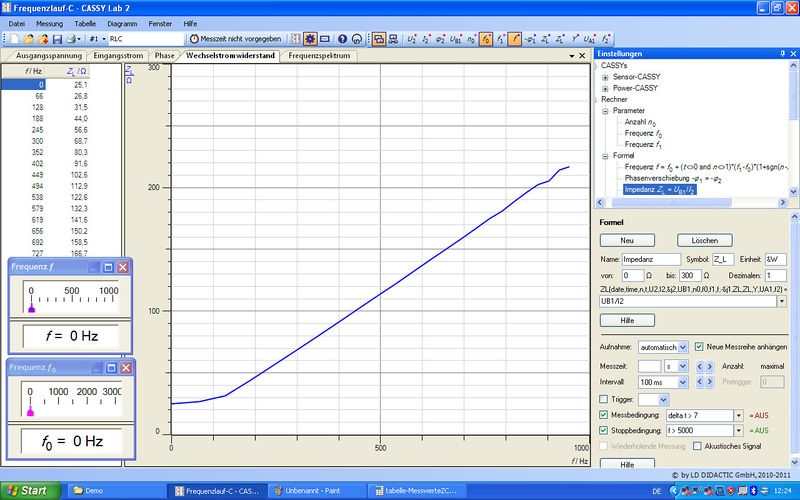Viewport: 800px width, 500px height.
Task: Click the settings gear icon in toolbar
Action: point(310,39)
